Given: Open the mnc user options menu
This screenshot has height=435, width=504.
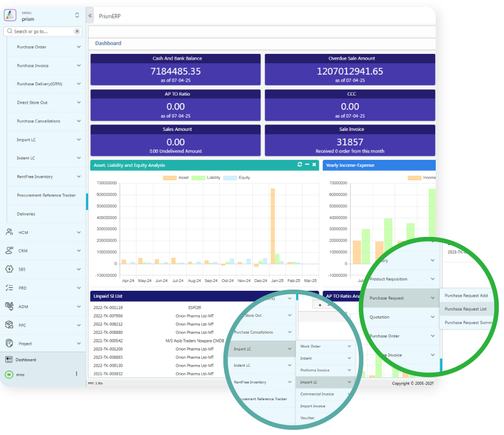Looking at the screenshot, I should [x=76, y=374].
